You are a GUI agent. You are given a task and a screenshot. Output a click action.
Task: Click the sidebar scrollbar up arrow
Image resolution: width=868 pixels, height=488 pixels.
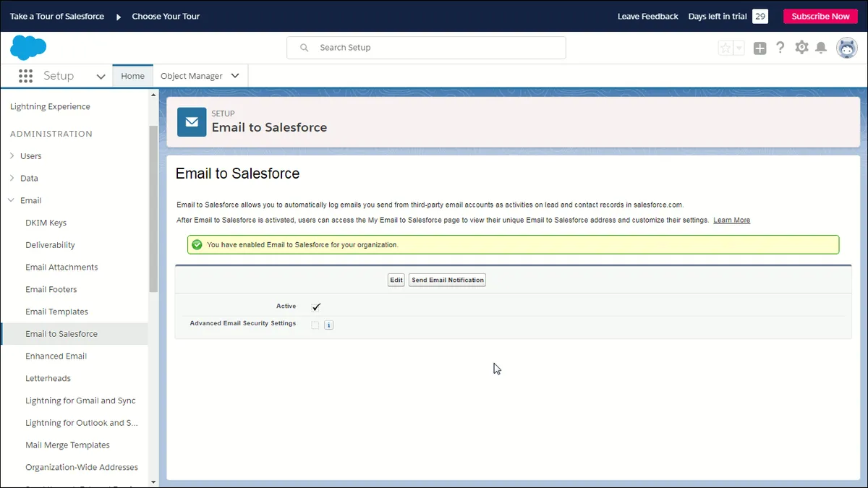click(153, 95)
